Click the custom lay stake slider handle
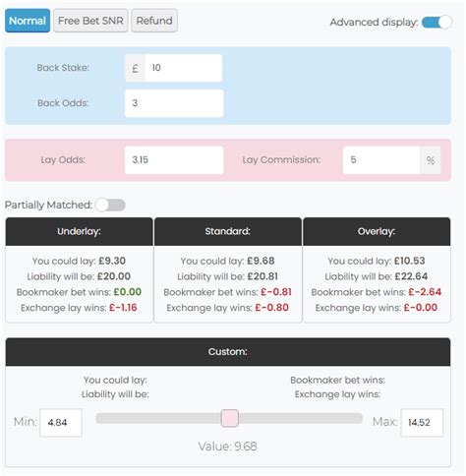The width and height of the screenshot is (466, 476). pyautogui.click(x=230, y=418)
